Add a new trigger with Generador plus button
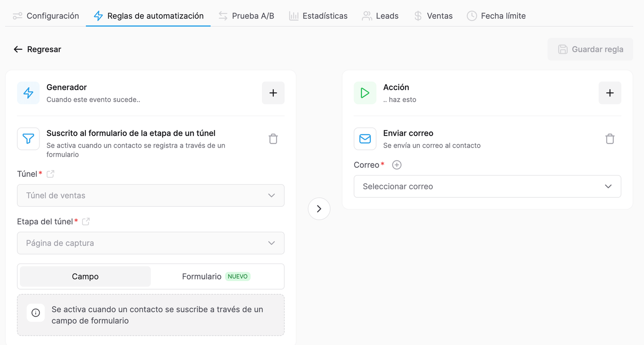644x345 pixels. [x=273, y=93]
